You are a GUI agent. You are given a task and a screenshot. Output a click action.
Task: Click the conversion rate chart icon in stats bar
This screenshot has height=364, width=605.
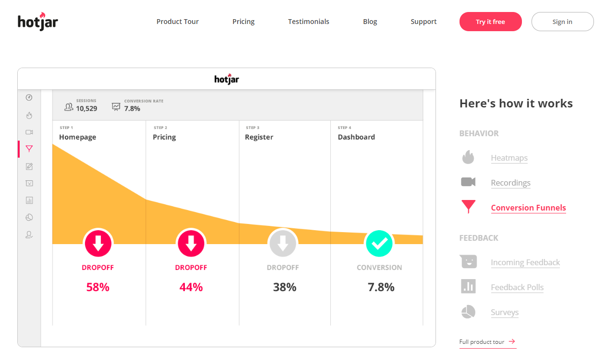click(x=115, y=106)
